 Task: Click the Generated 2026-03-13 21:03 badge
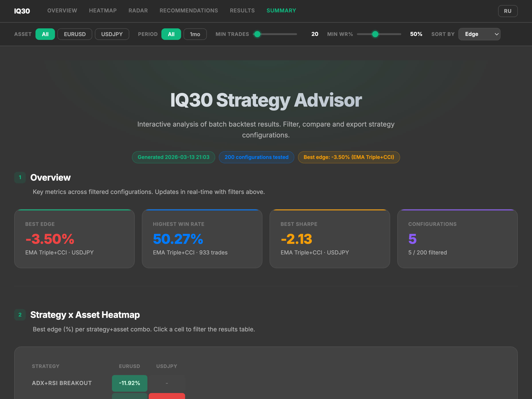[173, 157]
